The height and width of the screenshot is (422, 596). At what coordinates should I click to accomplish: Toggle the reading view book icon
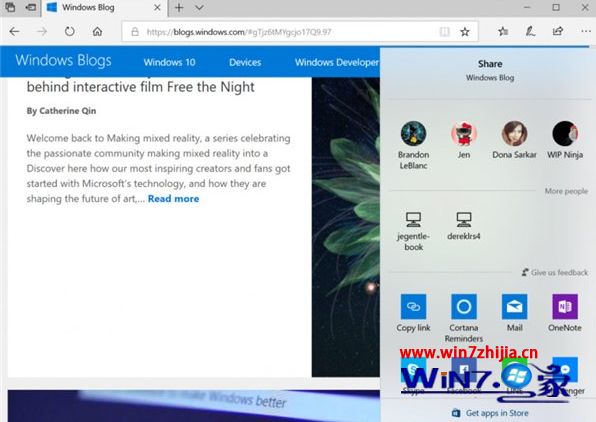coord(444,32)
